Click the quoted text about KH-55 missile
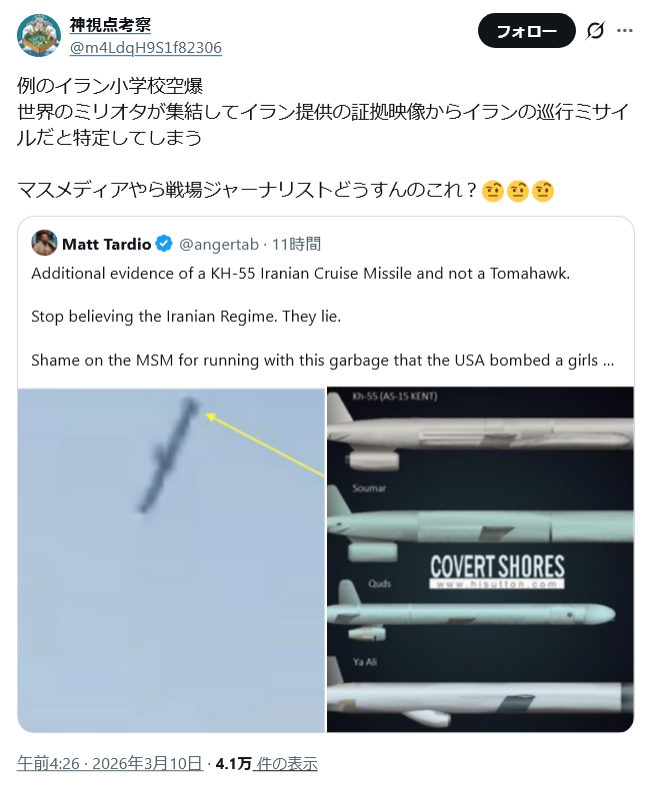 (301, 273)
